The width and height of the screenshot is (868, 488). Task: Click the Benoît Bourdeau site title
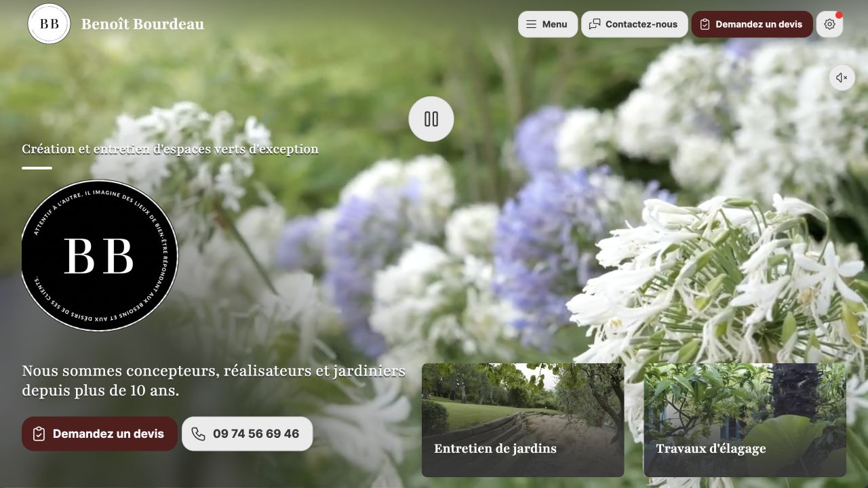click(142, 24)
